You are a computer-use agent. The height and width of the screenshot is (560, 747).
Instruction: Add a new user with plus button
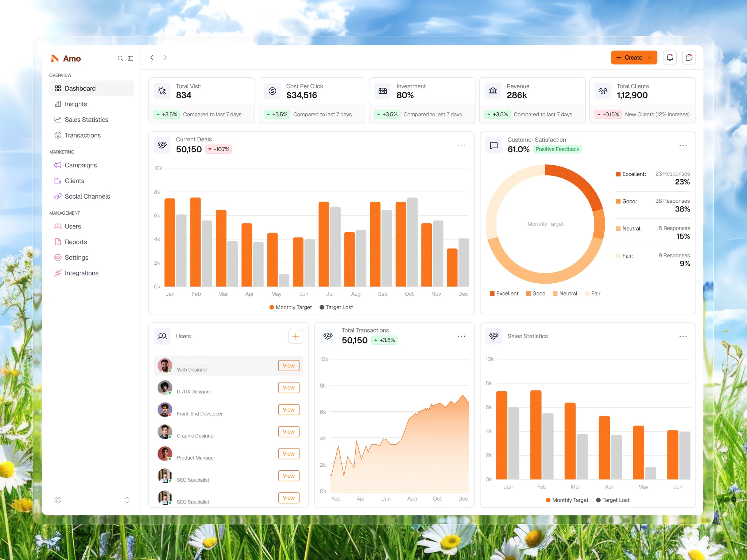[296, 336]
